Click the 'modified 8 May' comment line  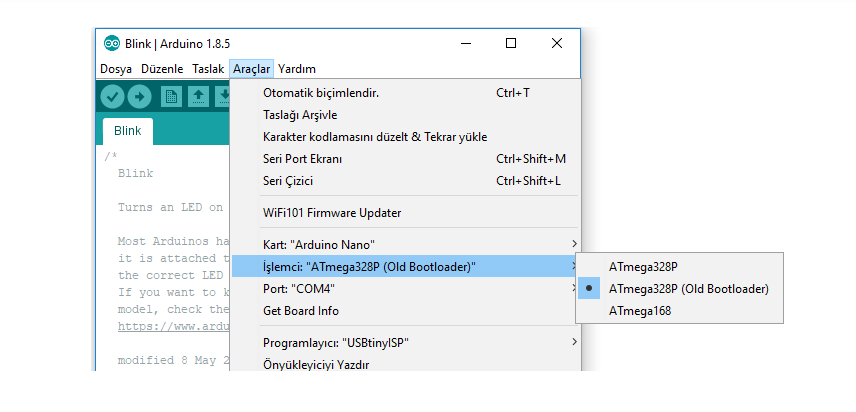[173, 360]
